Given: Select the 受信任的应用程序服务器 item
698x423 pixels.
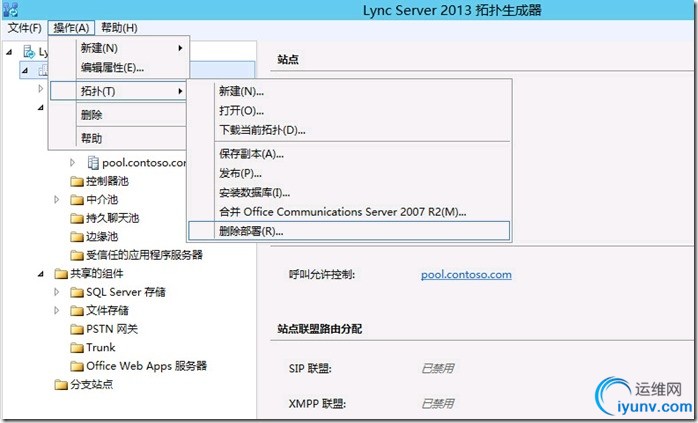Looking at the screenshot, I should [144, 255].
